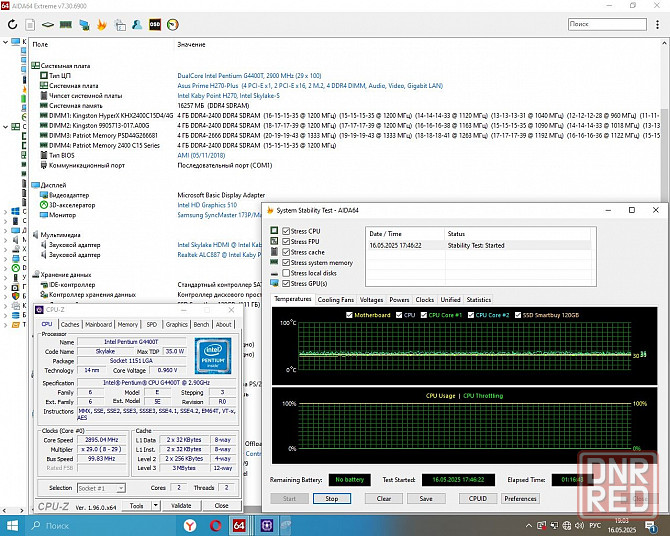Switch to the Cooling Fans tab
The width and height of the screenshot is (670, 536).
pyautogui.click(x=335, y=300)
